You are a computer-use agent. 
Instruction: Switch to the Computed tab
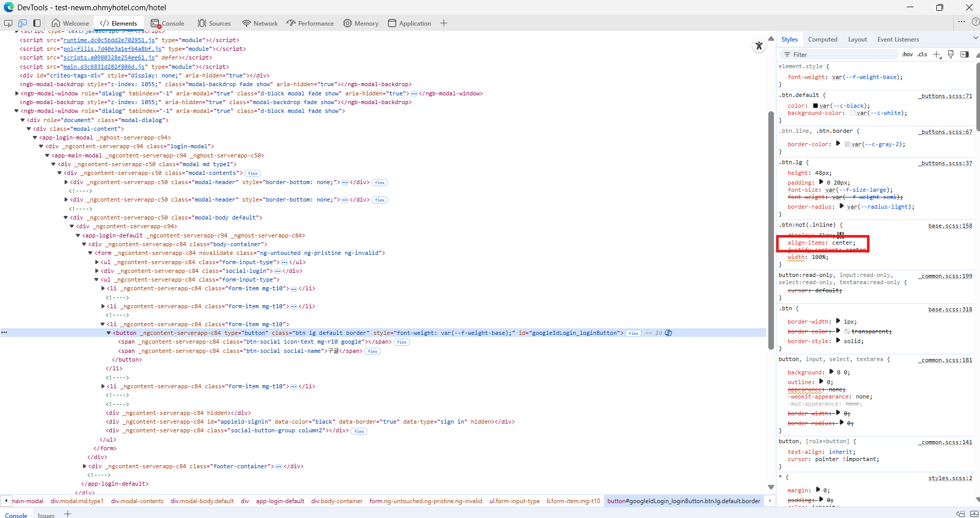(823, 39)
